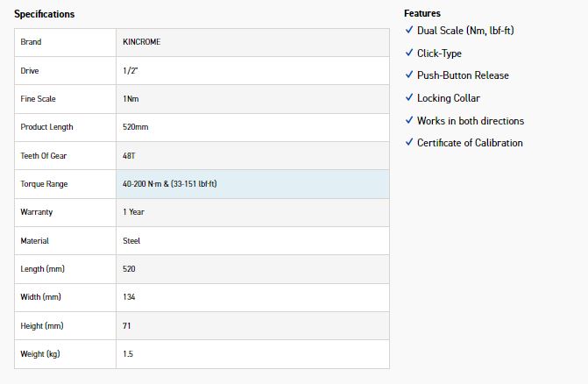The image size is (588, 384).
Task: Select the Warranty row label
Action: click(x=37, y=212)
